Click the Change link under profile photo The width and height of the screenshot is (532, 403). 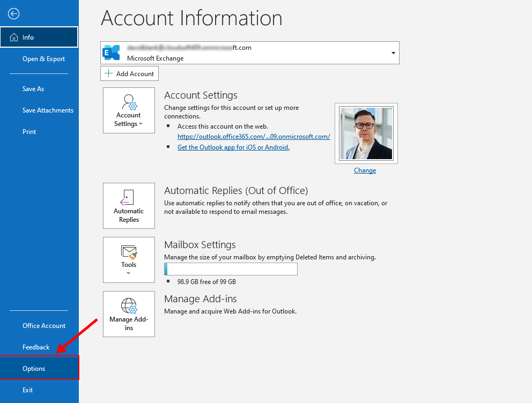tap(365, 170)
